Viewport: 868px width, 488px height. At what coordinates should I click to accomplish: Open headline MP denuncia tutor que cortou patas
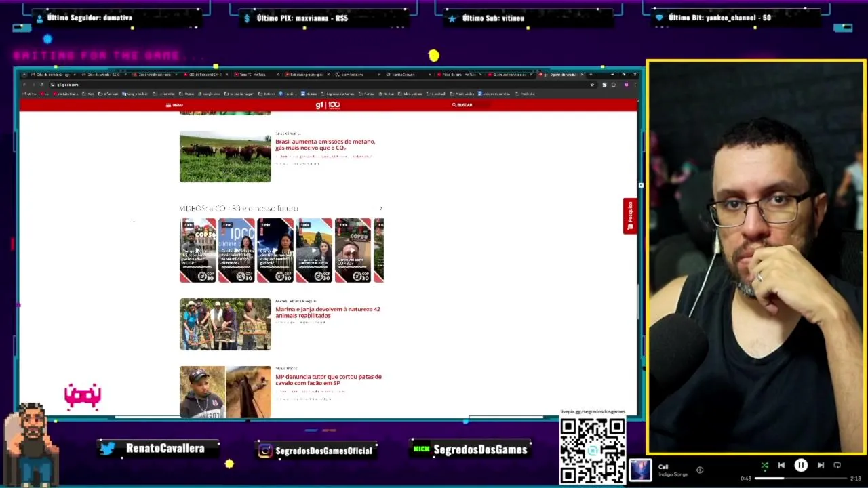pos(328,380)
